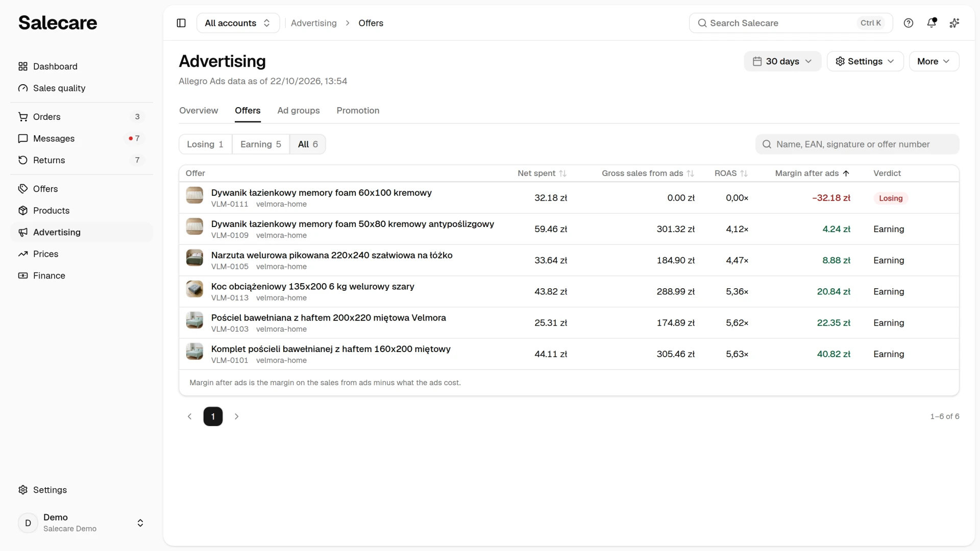
Task: Focus the Name, EAN, signature search field
Action: coord(857,144)
